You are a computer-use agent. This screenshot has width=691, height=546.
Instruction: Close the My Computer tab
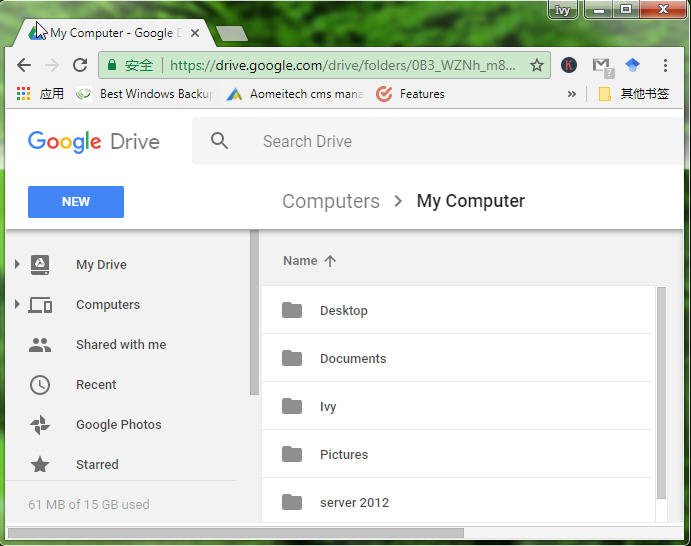click(x=195, y=33)
